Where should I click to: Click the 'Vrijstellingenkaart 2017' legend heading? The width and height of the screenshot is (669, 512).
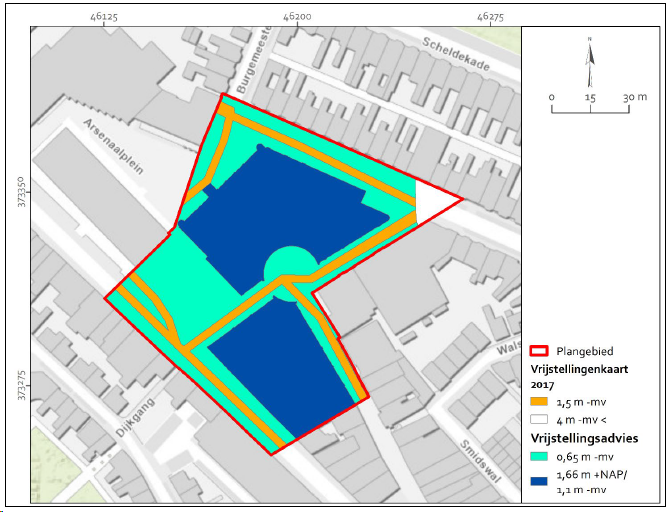(x=579, y=377)
